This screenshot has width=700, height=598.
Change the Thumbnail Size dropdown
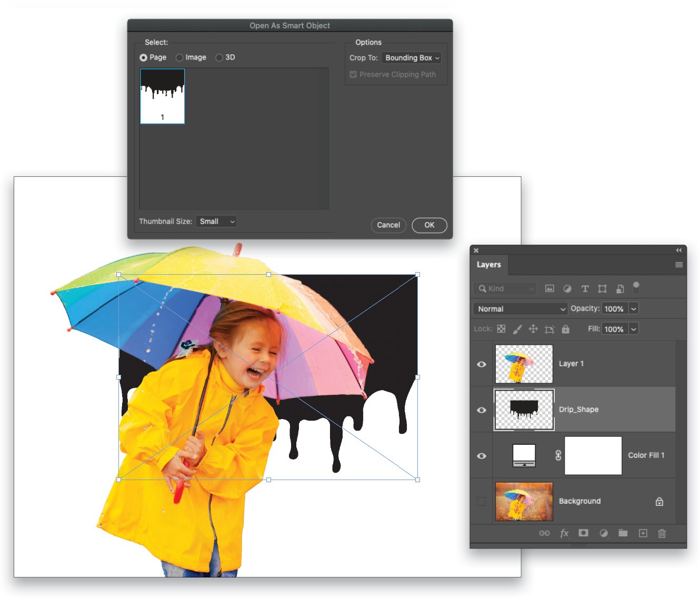pos(216,221)
